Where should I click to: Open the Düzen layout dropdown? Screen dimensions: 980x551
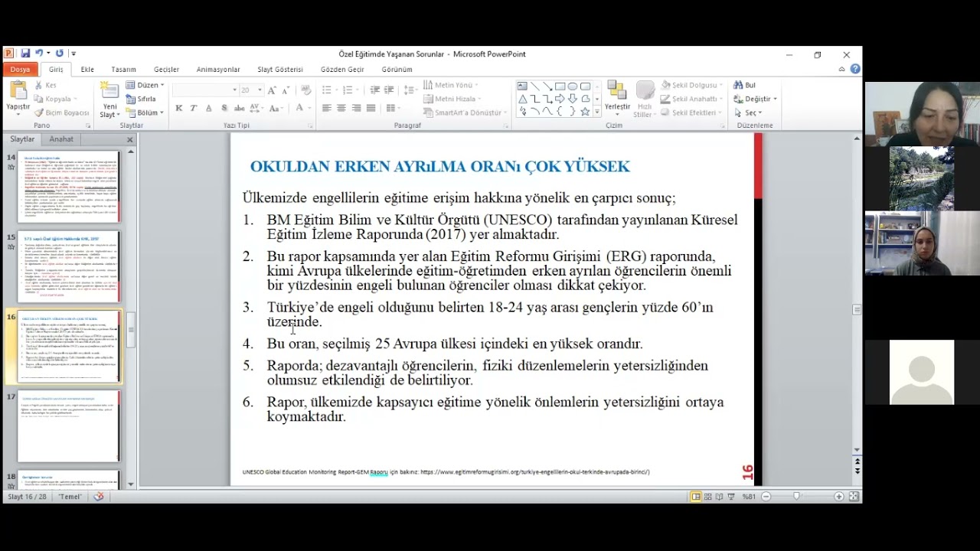coord(145,85)
